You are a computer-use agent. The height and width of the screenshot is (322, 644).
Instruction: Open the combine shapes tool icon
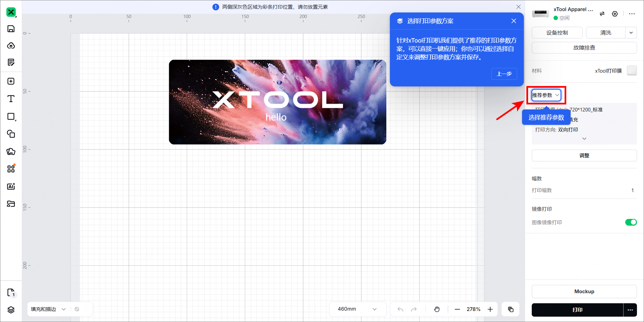click(x=11, y=134)
